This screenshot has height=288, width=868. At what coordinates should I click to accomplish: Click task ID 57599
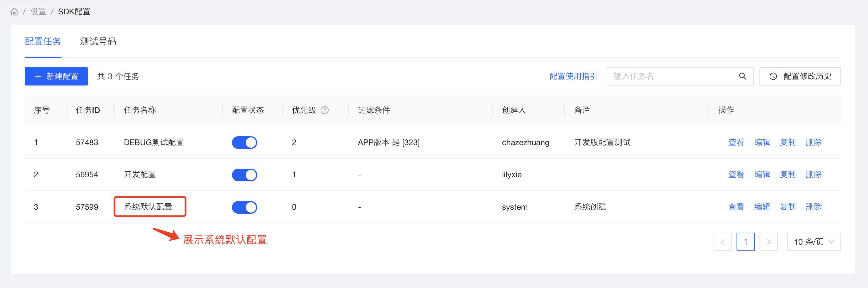87,207
